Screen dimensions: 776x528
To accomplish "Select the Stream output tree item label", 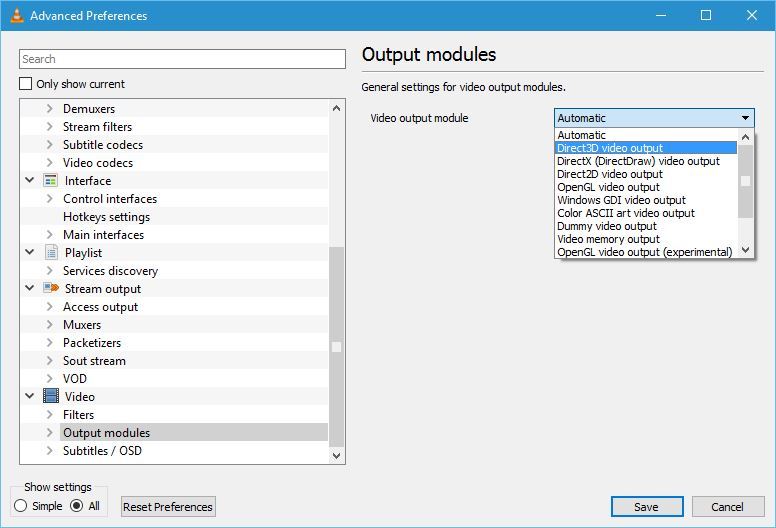I will [x=103, y=288].
